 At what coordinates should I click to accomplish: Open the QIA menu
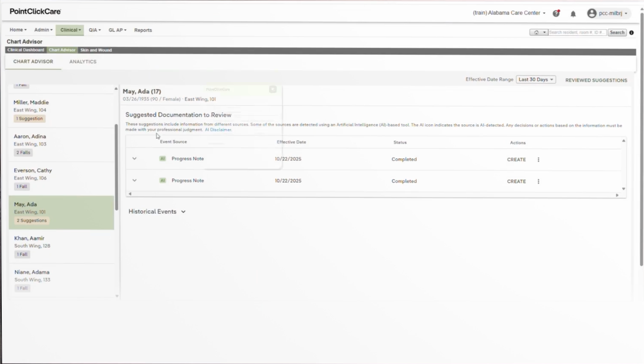tap(94, 30)
